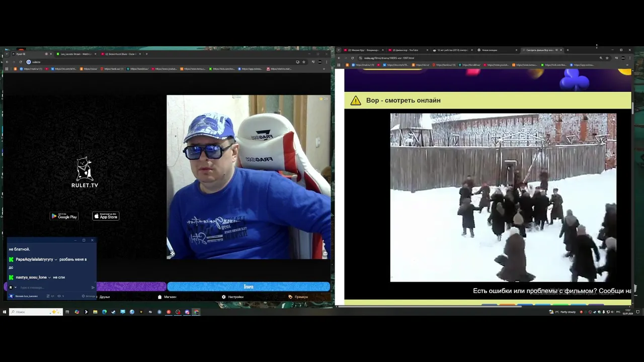This screenshot has height=362, width=644.
Task: Open Microsoft Edge from the taskbar
Action: pos(104,312)
